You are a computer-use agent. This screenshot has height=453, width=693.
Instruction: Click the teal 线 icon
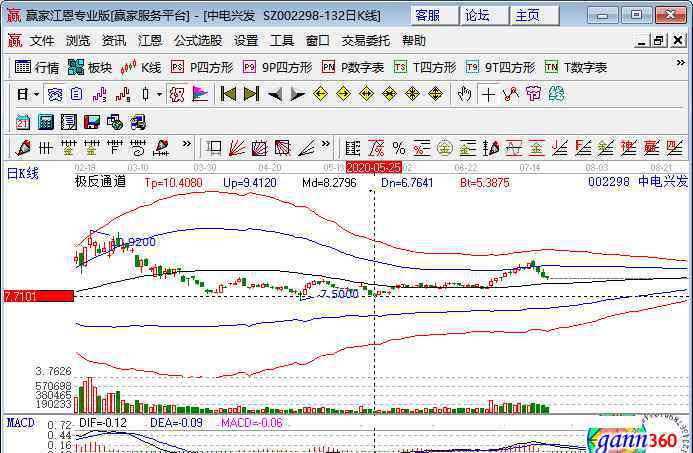(x=557, y=94)
